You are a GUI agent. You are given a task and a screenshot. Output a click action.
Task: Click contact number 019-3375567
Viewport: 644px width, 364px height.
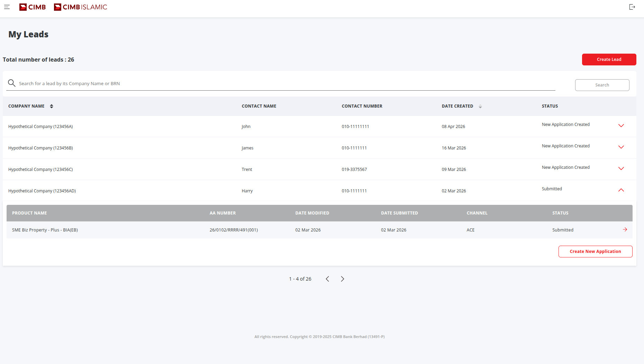(x=354, y=170)
